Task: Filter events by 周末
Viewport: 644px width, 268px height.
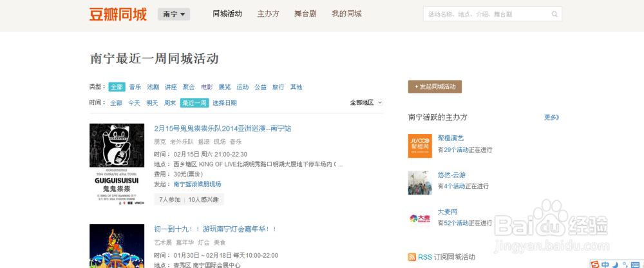Action: click(x=170, y=103)
